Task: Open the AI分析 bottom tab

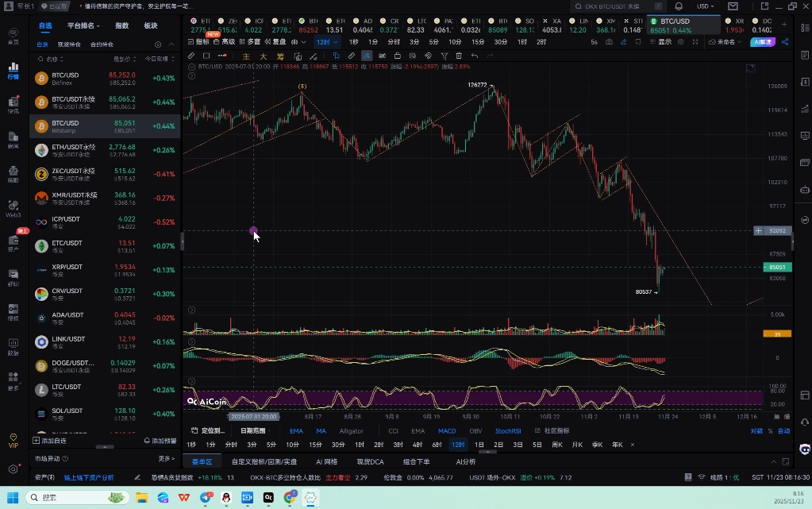Action: coord(466,461)
